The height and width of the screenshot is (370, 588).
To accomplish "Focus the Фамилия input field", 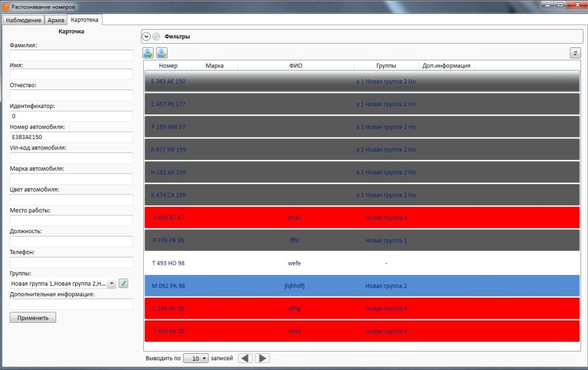I will coord(71,55).
